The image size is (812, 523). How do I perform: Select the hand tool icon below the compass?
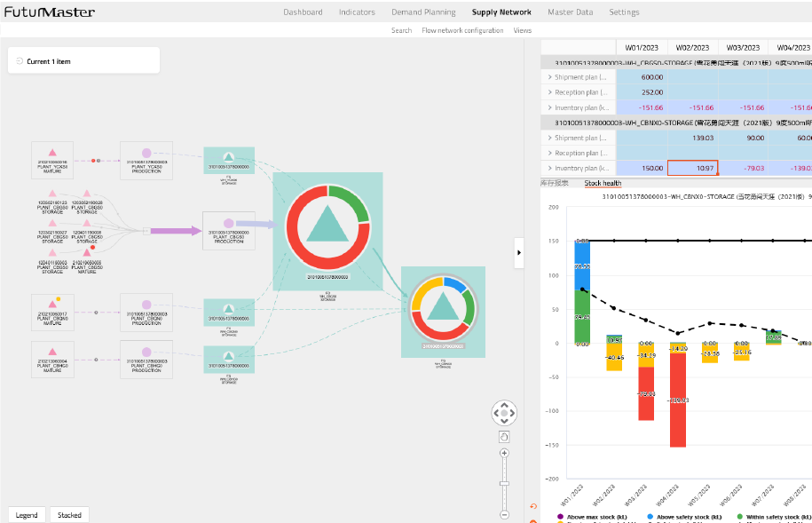pos(503,436)
